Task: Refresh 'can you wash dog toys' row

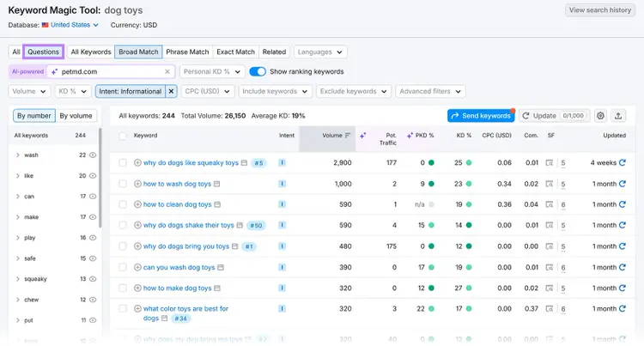Action: coord(623,267)
